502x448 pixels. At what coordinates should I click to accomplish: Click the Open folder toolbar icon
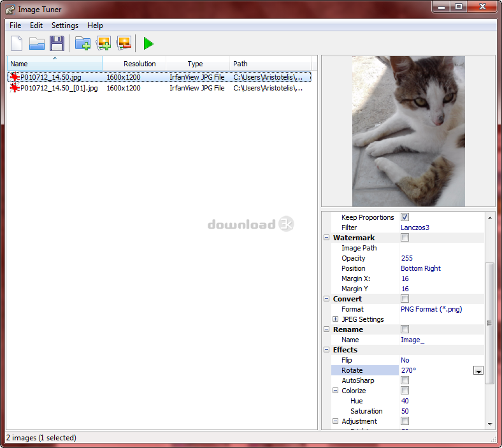click(37, 43)
